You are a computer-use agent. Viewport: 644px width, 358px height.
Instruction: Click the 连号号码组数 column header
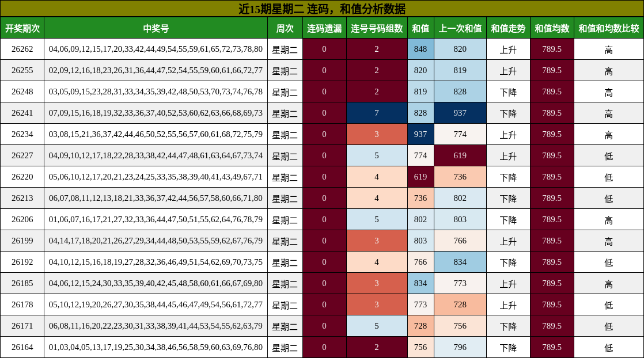(377, 28)
